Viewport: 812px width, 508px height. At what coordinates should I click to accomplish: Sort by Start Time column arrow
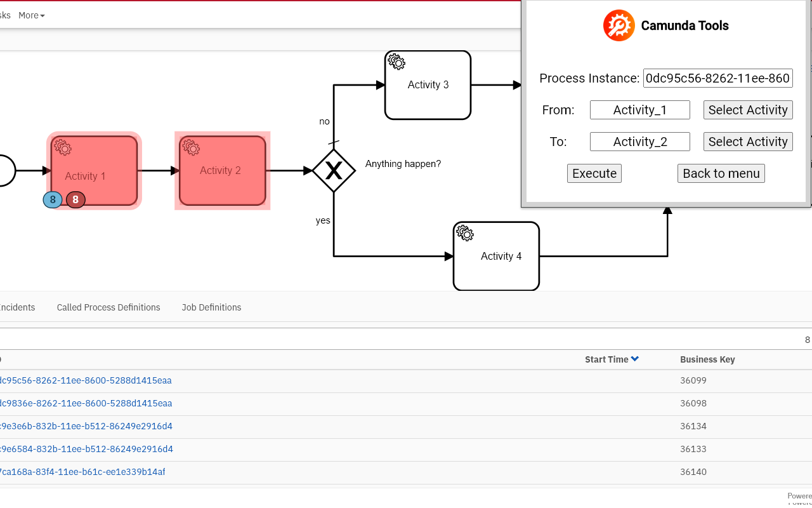pyautogui.click(x=635, y=359)
